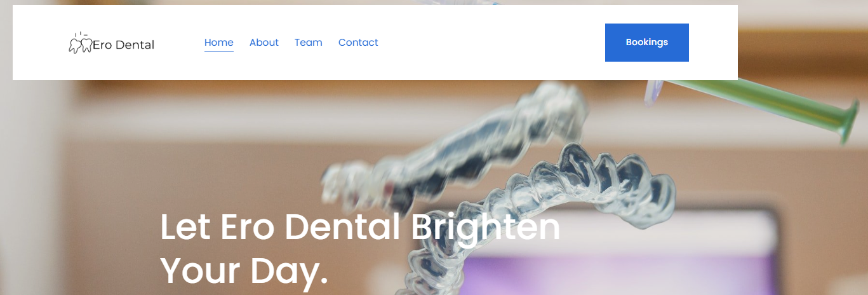Screen dimensions: 868x295
Task: Open the Home navigation link
Action: click(x=219, y=43)
